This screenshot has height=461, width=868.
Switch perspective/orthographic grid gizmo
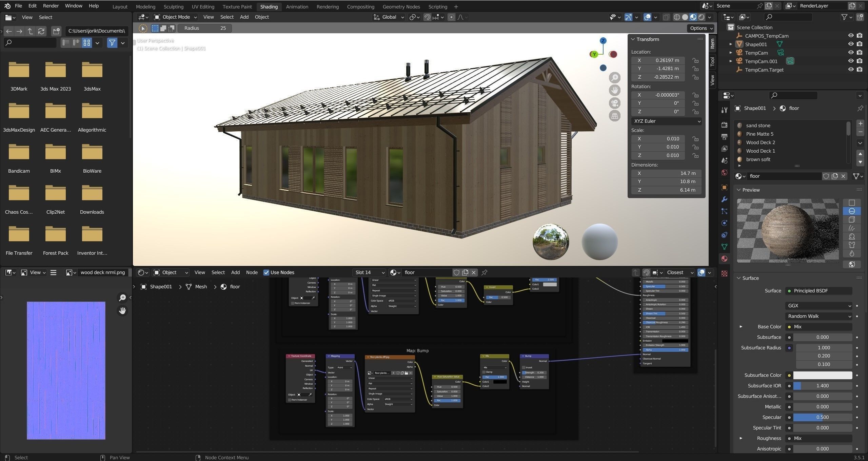click(614, 116)
